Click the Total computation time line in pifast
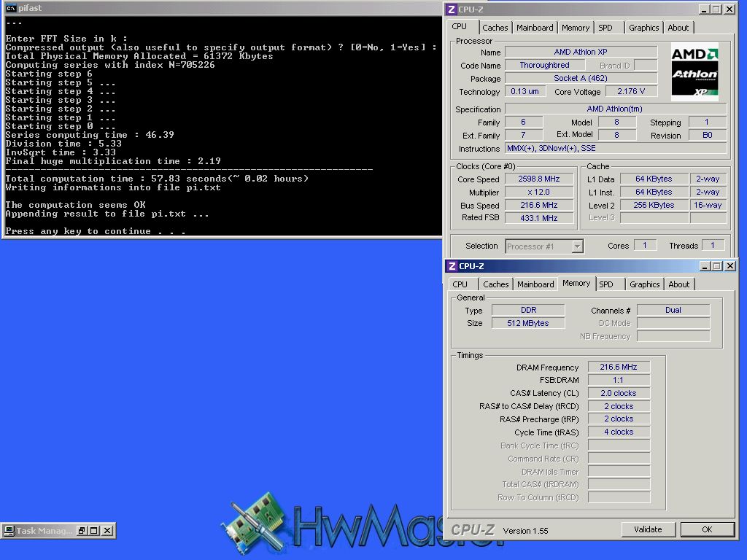 click(157, 179)
